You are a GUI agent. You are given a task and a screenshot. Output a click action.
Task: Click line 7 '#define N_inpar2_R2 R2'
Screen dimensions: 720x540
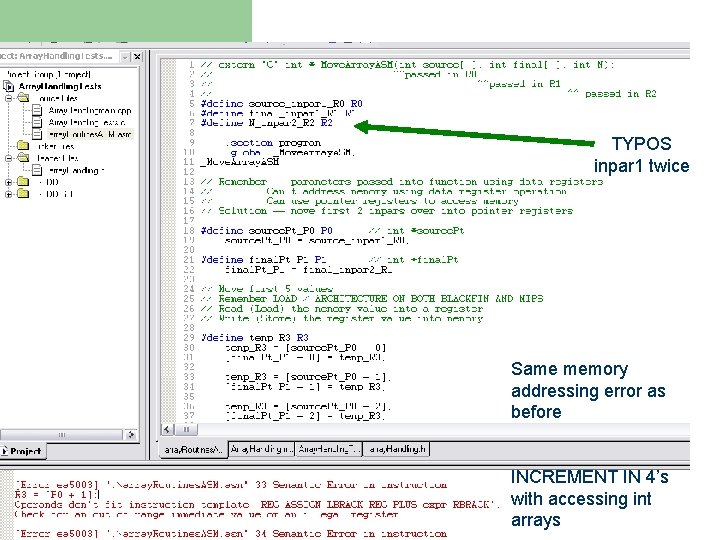(x=266, y=123)
